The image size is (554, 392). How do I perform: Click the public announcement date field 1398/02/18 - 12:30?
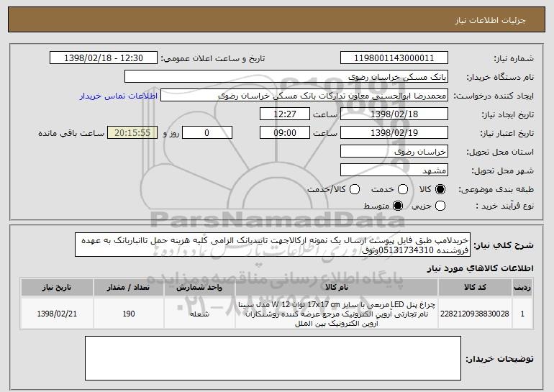(x=104, y=58)
